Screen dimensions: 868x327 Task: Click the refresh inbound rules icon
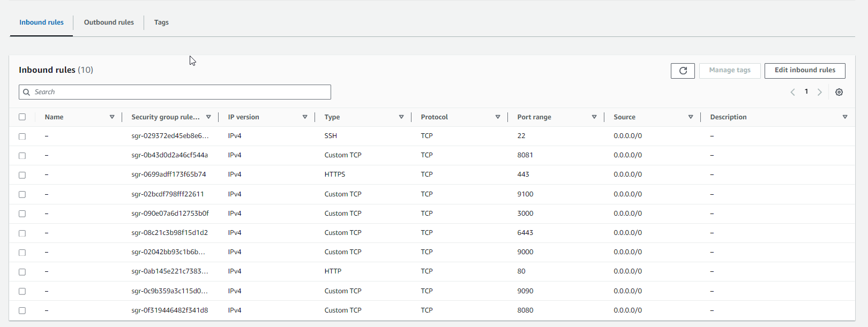(683, 71)
